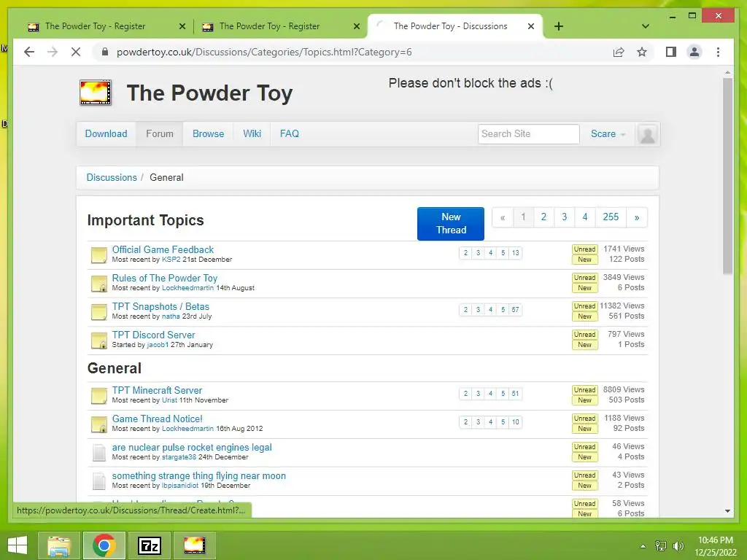Share this page using the share icon
Screen dimensions: 747x560
coord(619,52)
